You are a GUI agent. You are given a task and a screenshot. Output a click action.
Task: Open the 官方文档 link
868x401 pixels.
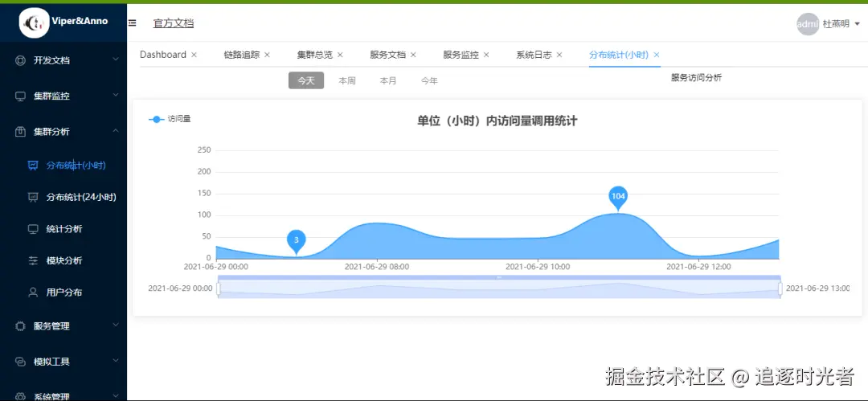[174, 23]
